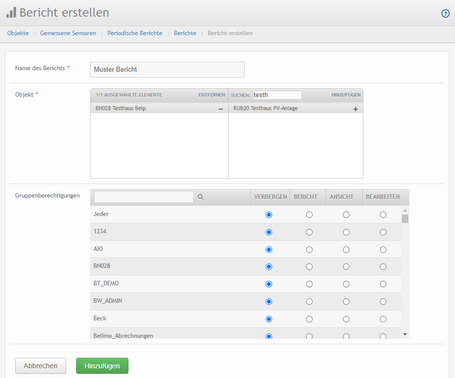Click the VERBERGEN column header
Viewport: 455px width, 378px height.
tap(270, 197)
